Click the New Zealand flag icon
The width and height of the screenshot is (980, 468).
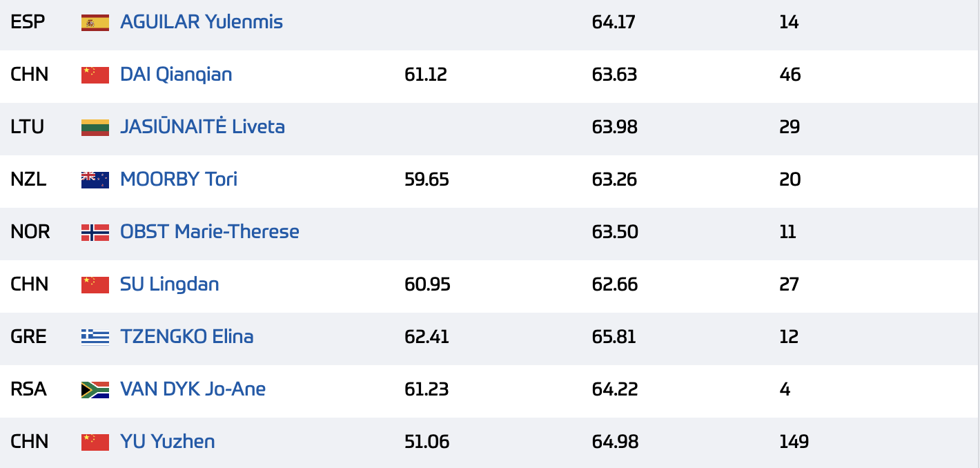tap(95, 180)
